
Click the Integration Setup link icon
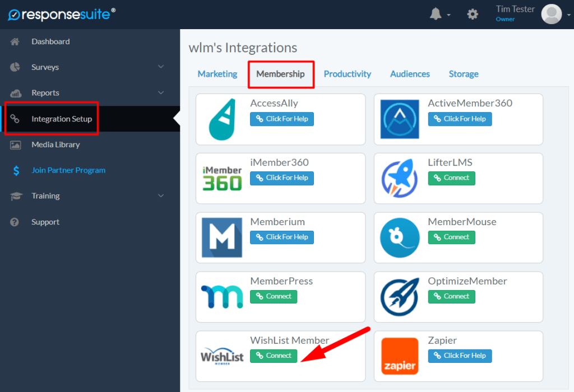coord(15,119)
